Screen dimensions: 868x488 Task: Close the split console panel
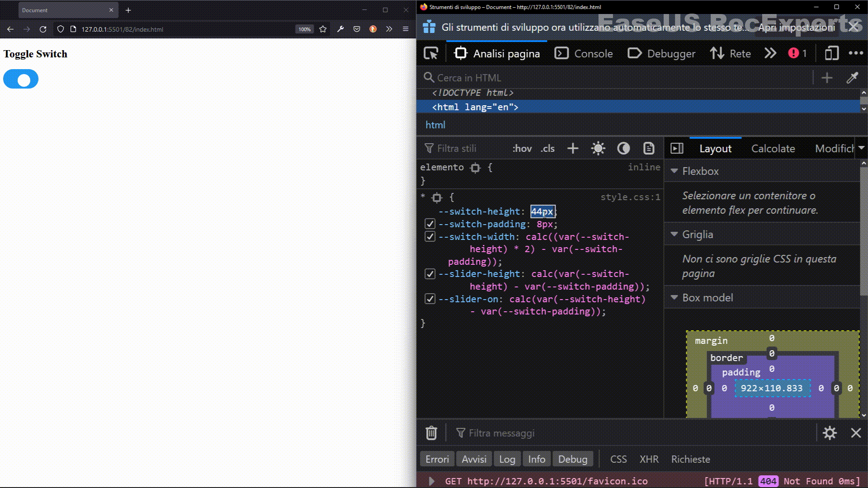point(856,433)
